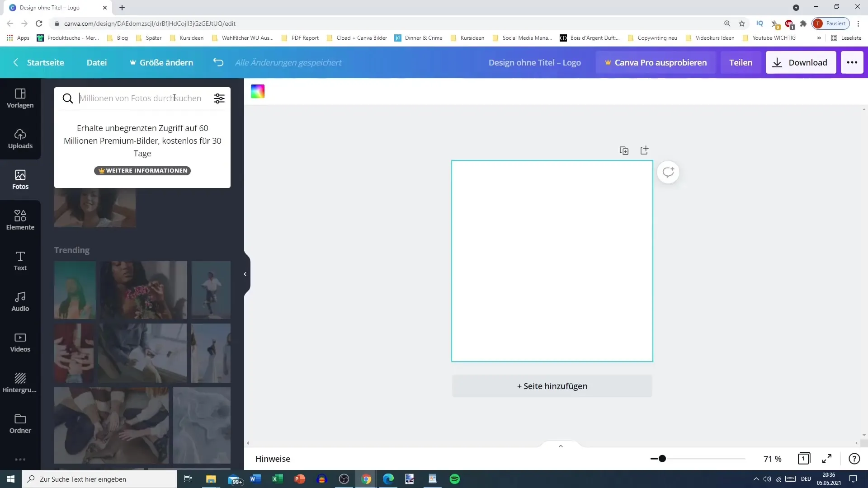Expand the more options menu (…)
This screenshot has width=868, height=488.
pyautogui.click(x=852, y=62)
